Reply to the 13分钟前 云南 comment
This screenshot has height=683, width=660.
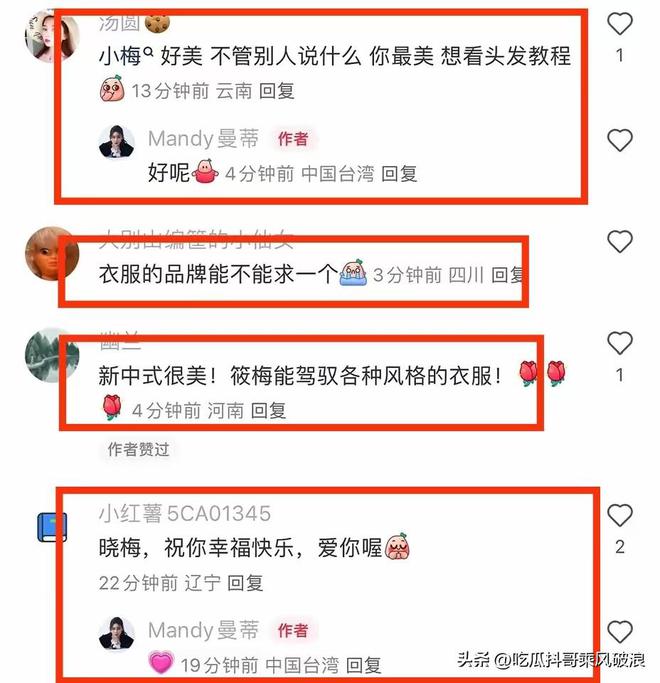(277, 91)
